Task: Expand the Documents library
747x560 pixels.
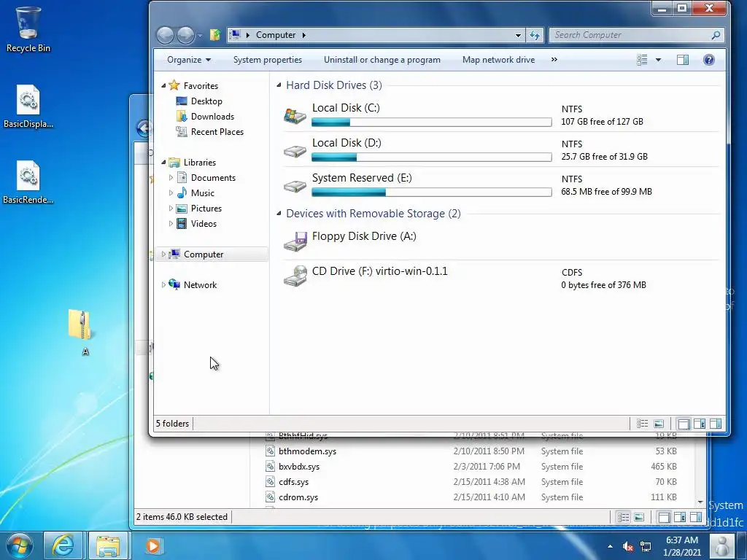Action: tap(171, 178)
